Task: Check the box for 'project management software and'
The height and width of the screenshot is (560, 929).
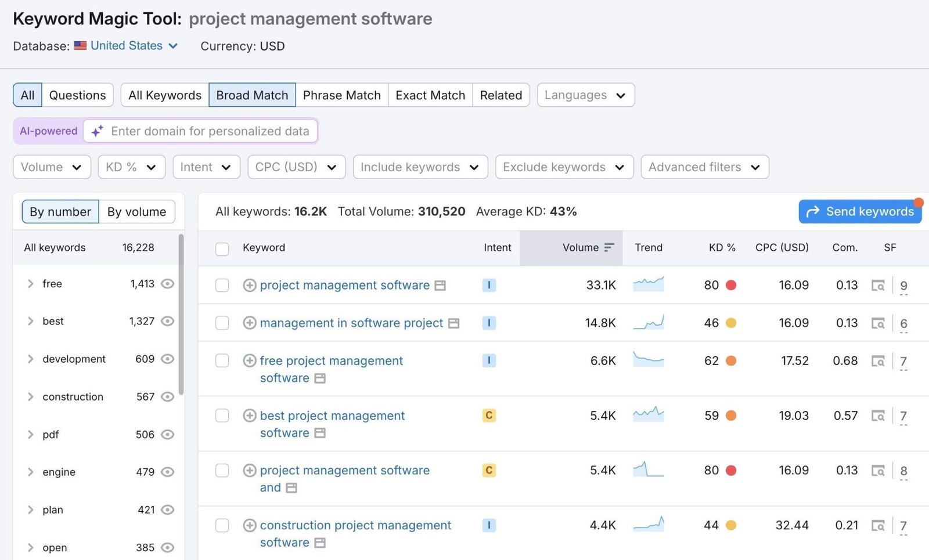Action: click(x=222, y=471)
